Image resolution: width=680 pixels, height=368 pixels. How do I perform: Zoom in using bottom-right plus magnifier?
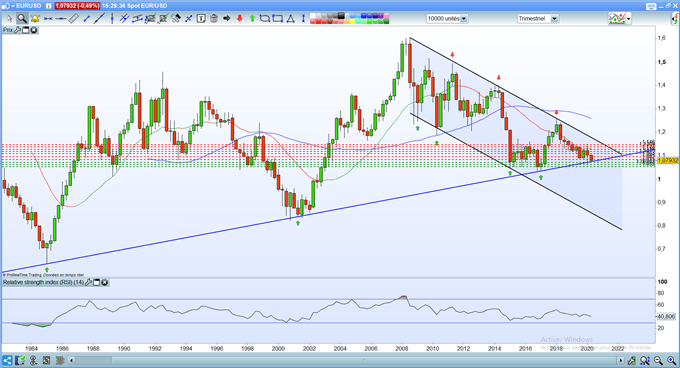pyautogui.click(x=672, y=360)
